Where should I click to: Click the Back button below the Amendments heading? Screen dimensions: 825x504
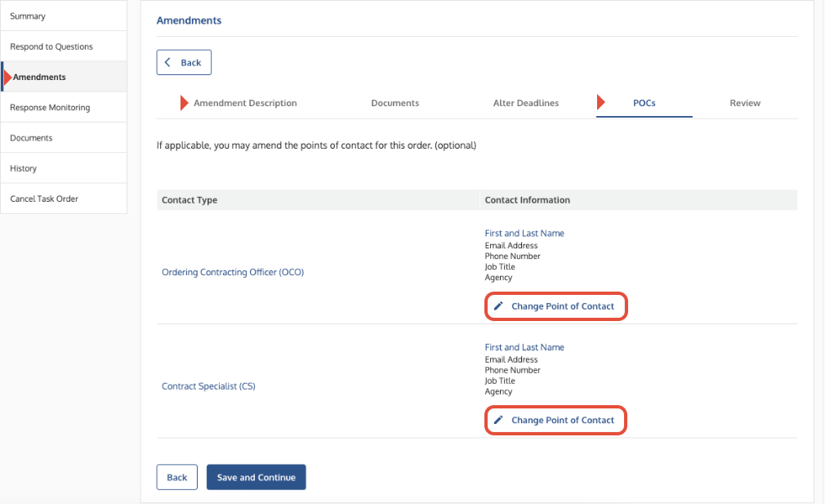(x=184, y=62)
